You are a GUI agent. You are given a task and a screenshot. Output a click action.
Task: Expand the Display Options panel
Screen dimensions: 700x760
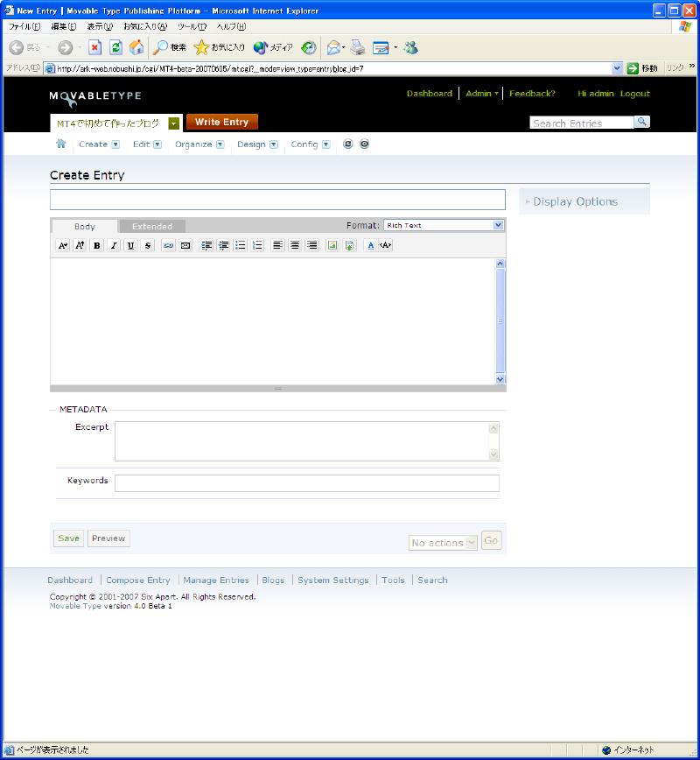point(575,201)
